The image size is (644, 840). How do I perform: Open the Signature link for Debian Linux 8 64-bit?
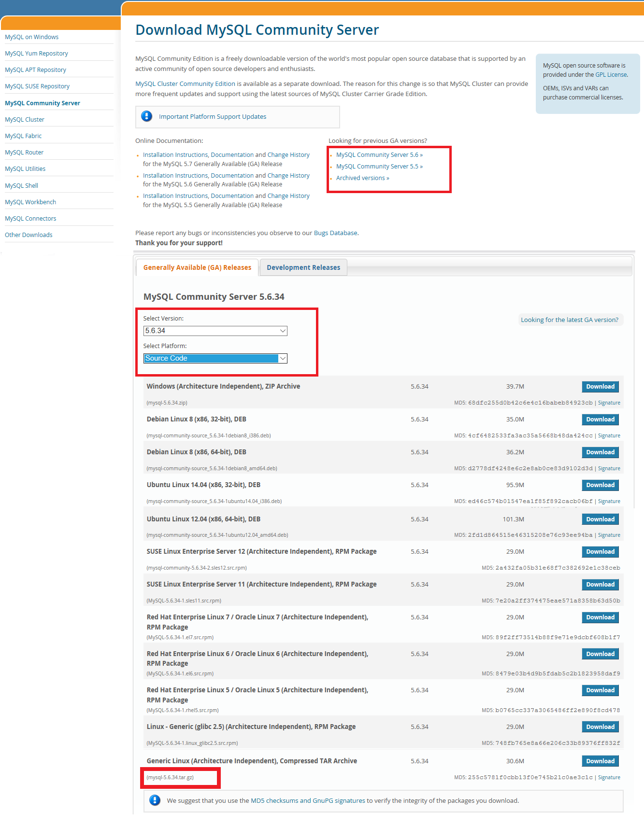click(609, 469)
